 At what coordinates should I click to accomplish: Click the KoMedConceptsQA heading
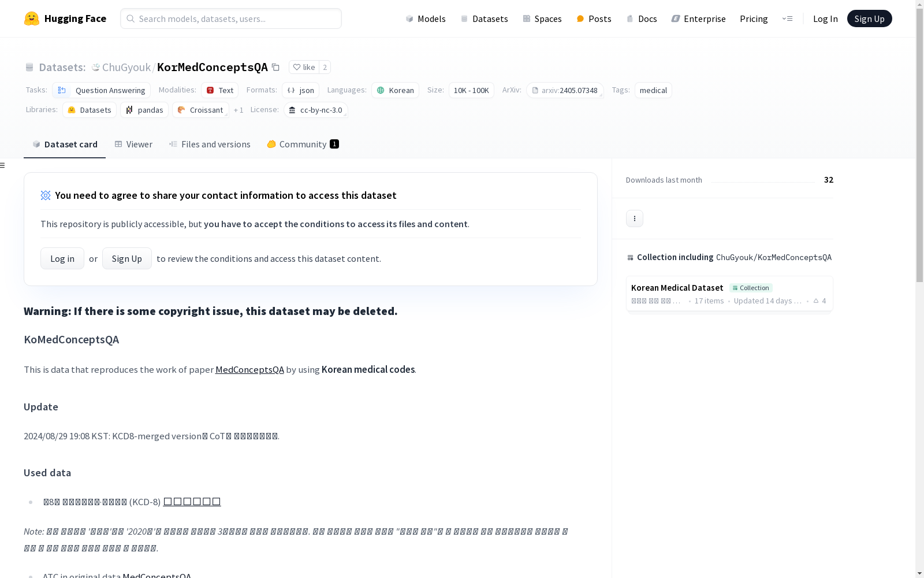click(x=72, y=339)
